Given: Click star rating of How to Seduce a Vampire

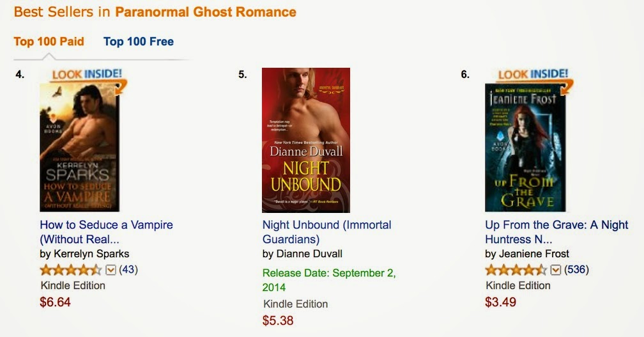Looking at the screenshot, I should [70, 270].
